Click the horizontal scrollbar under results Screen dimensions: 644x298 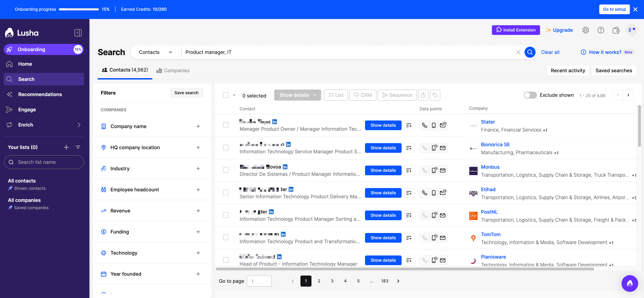click(405, 269)
